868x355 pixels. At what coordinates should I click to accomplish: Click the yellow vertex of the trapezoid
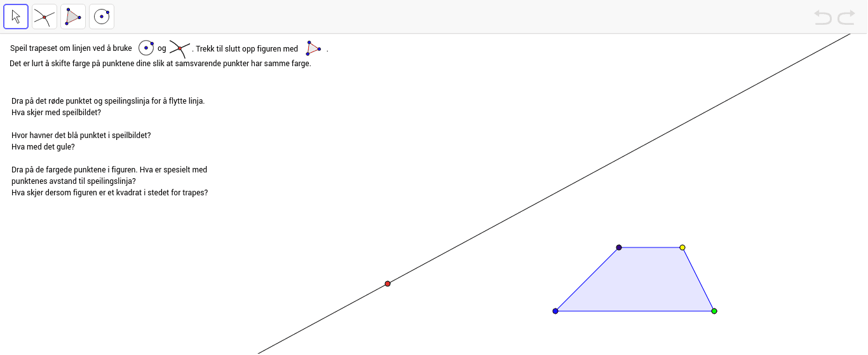click(682, 247)
